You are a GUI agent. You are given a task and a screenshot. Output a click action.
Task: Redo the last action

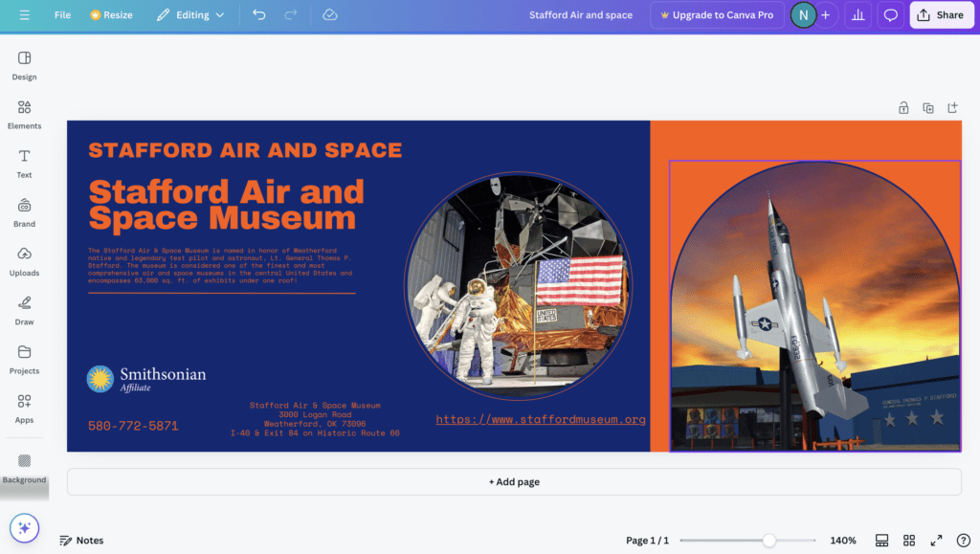click(x=291, y=15)
